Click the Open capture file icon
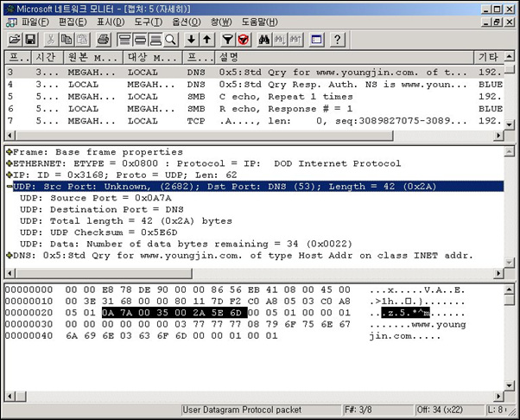 [x=15, y=40]
